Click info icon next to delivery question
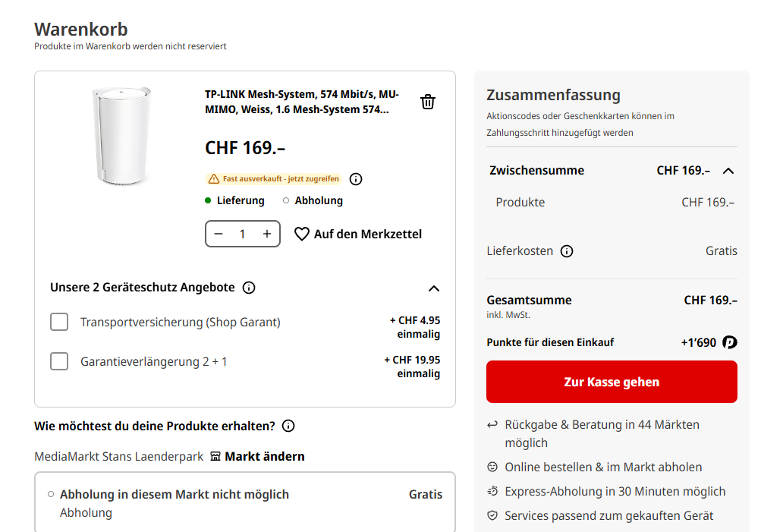This screenshot has height=532, width=783. pos(288,426)
